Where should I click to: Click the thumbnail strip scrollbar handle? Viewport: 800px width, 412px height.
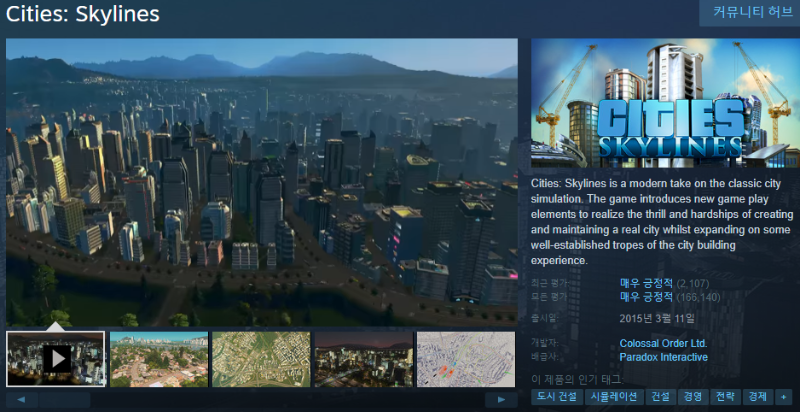65,400
